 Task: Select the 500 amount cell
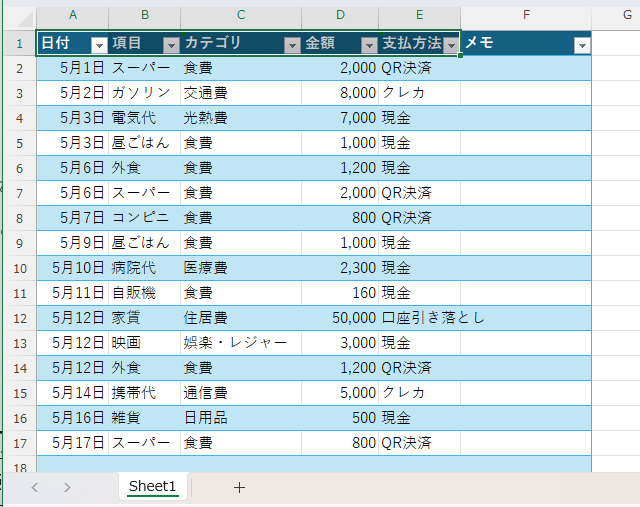click(340, 418)
